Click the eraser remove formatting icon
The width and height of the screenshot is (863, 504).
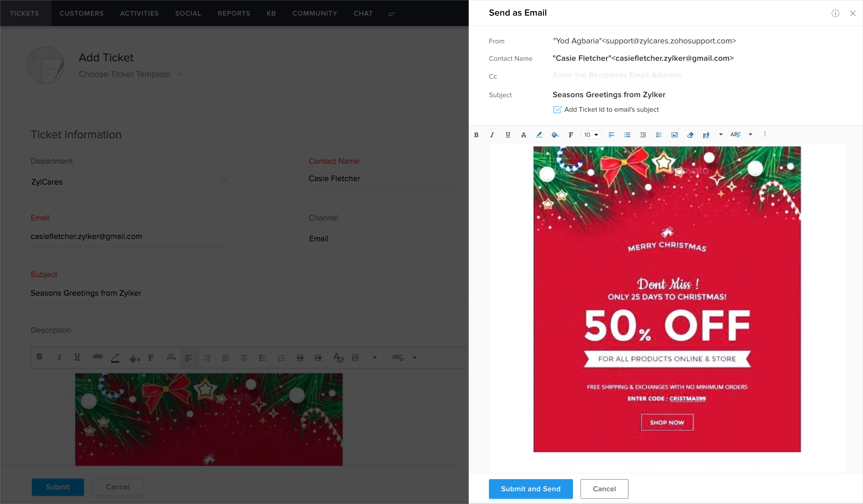click(x=690, y=135)
